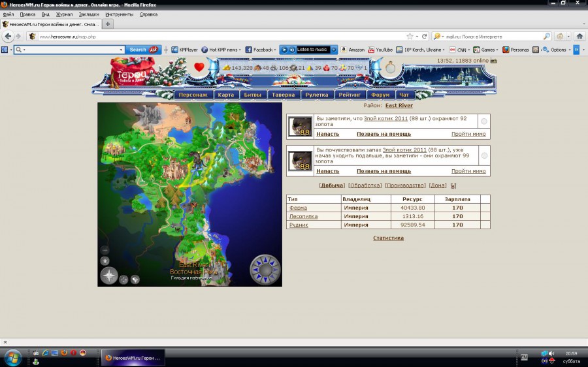Switch to the Обработка facilities list
588x367 pixels.
pos(365,185)
